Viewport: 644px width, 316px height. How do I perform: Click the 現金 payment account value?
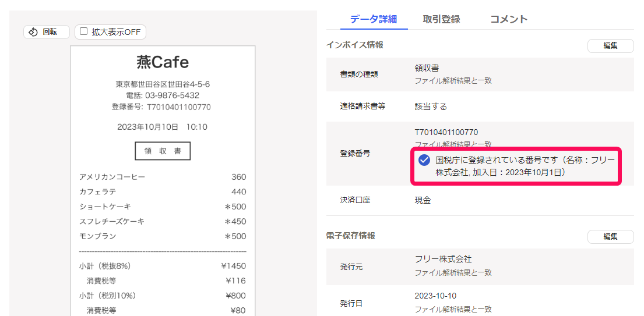[423, 200]
